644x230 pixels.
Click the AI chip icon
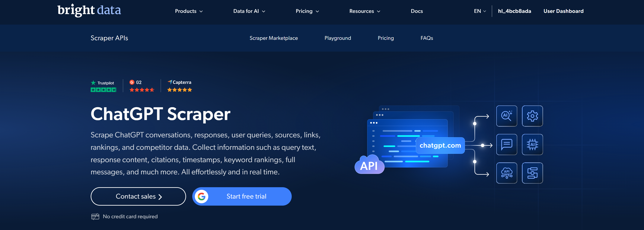pos(532,145)
